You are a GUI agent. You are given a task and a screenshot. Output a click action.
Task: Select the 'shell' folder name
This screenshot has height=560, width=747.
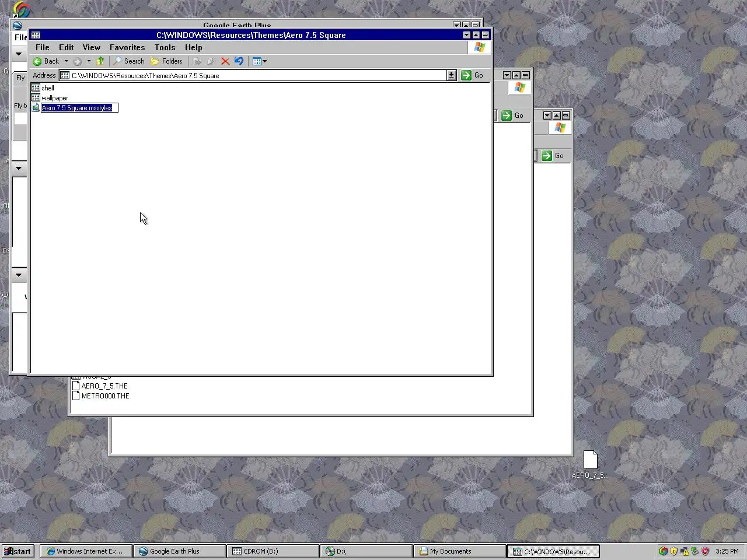pyautogui.click(x=48, y=88)
